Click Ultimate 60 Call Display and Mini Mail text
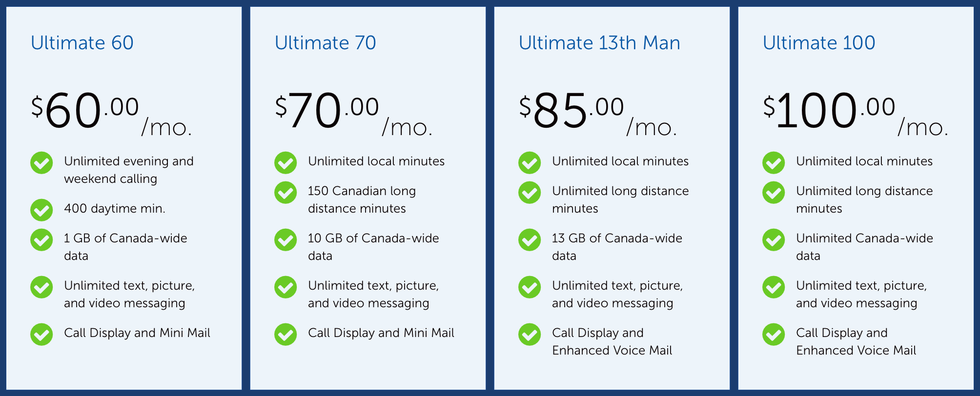980x396 pixels. [137, 333]
